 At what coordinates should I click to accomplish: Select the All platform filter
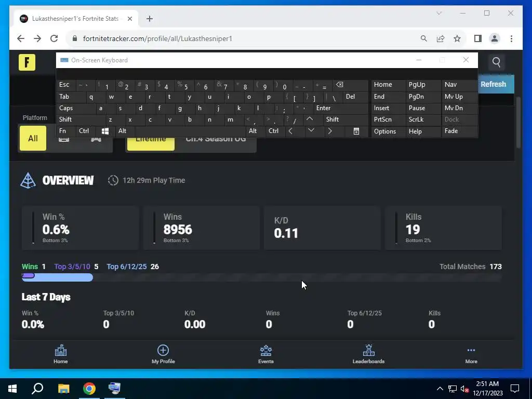click(33, 138)
